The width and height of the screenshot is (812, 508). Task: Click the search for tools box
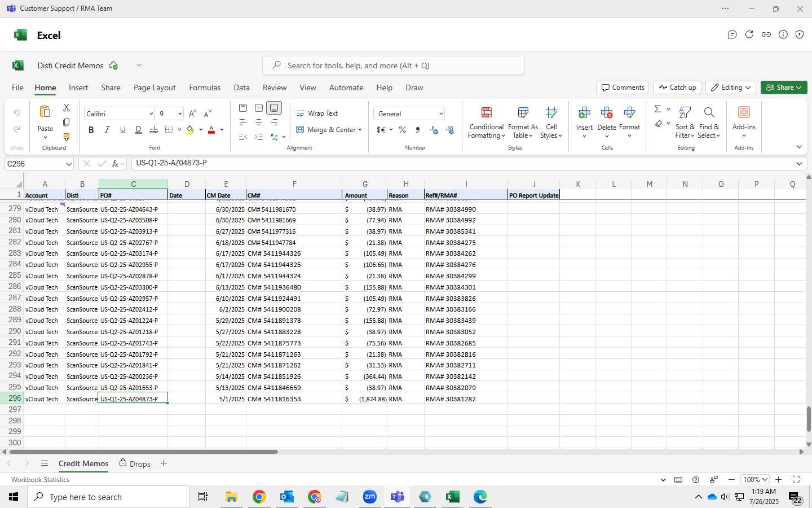pos(393,65)
